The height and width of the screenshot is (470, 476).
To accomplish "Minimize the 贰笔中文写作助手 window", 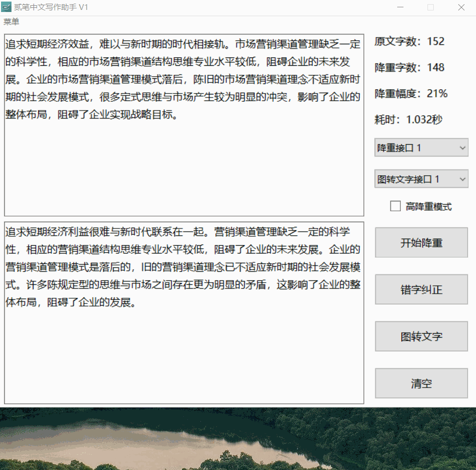I will click(x=400, y=7).
